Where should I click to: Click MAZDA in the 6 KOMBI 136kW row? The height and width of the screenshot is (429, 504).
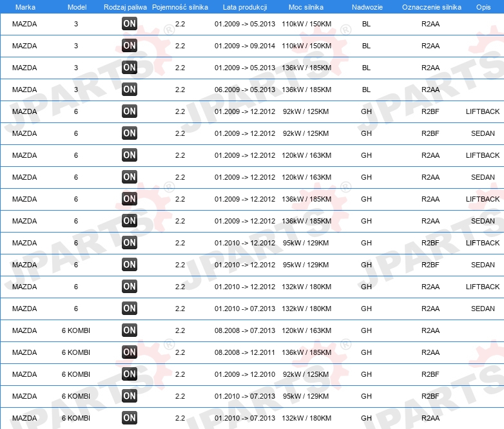pos(24,352)
